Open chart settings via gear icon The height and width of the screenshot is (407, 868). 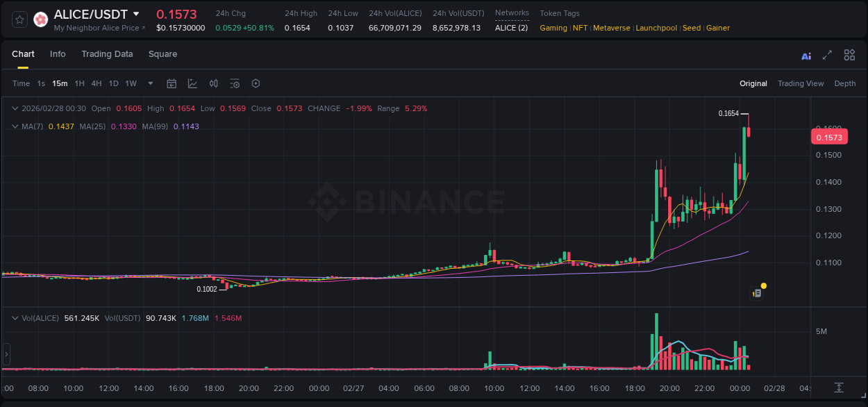[x=256, y=83]
